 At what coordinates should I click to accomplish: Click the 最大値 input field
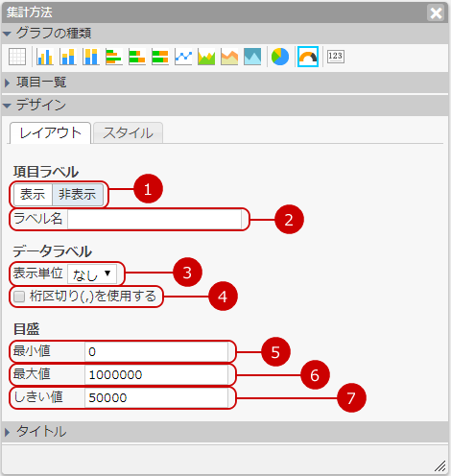coord(156,374)
